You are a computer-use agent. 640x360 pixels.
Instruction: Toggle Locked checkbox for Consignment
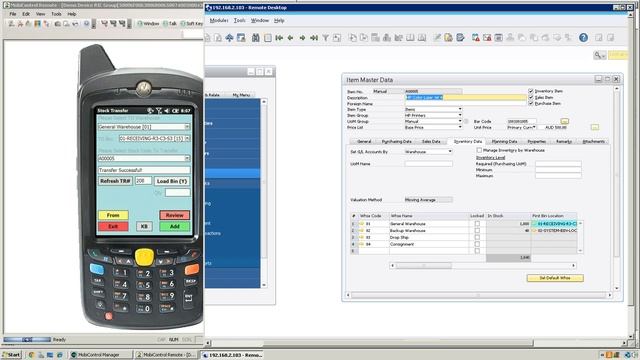pyautogui.click(x=477, y=244)
